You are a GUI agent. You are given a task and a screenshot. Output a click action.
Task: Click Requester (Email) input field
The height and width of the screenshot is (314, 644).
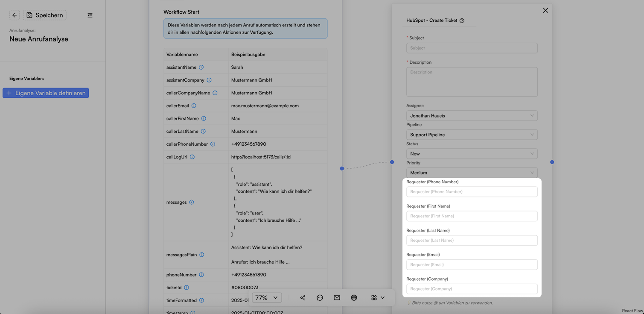click(x=472, y=265)
